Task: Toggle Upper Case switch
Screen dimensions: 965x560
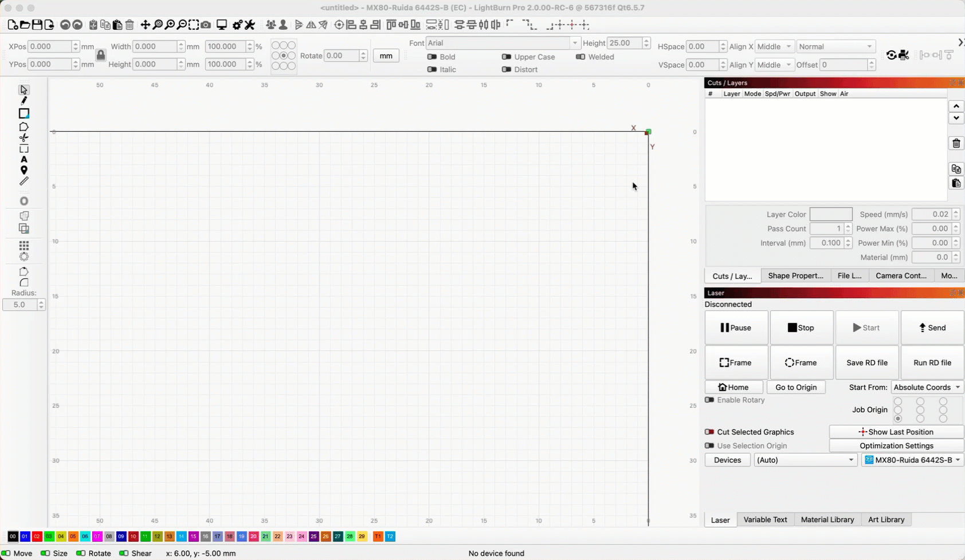Action: pyautogui.click(x=507, y=57)
